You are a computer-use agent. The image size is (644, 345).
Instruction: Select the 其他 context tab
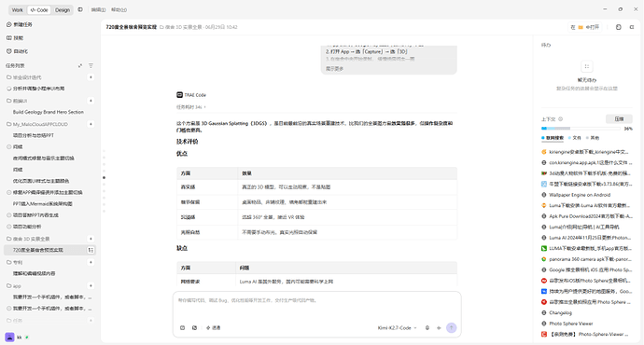pos(593,138)
